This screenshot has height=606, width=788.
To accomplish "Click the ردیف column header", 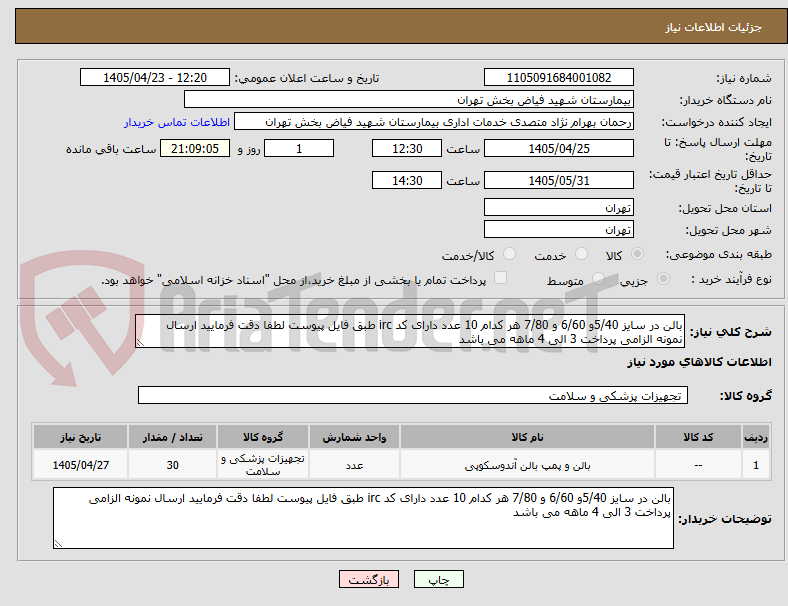I will pyautogui.click(x=755, y=437).
